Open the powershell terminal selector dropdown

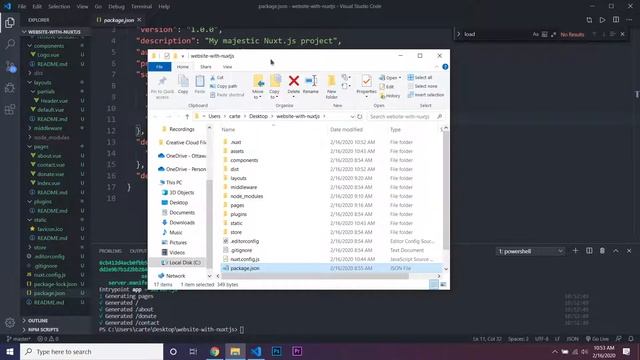tap(530, 251)
